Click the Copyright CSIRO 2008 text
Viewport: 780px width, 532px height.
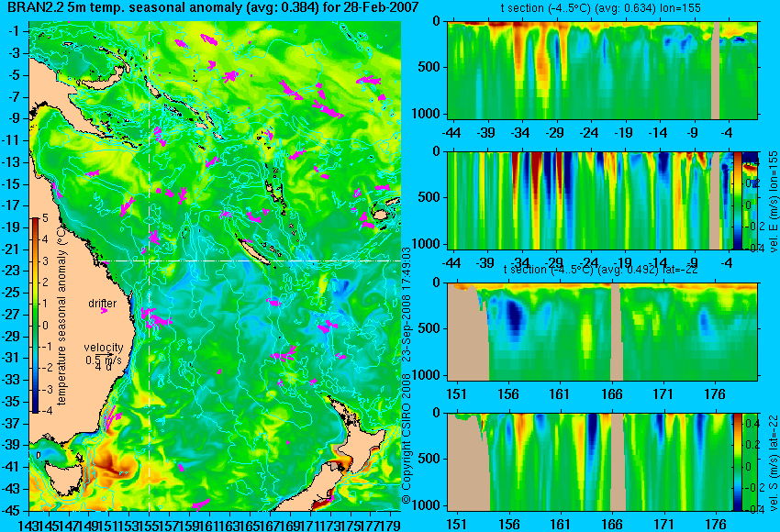[406, 438]
